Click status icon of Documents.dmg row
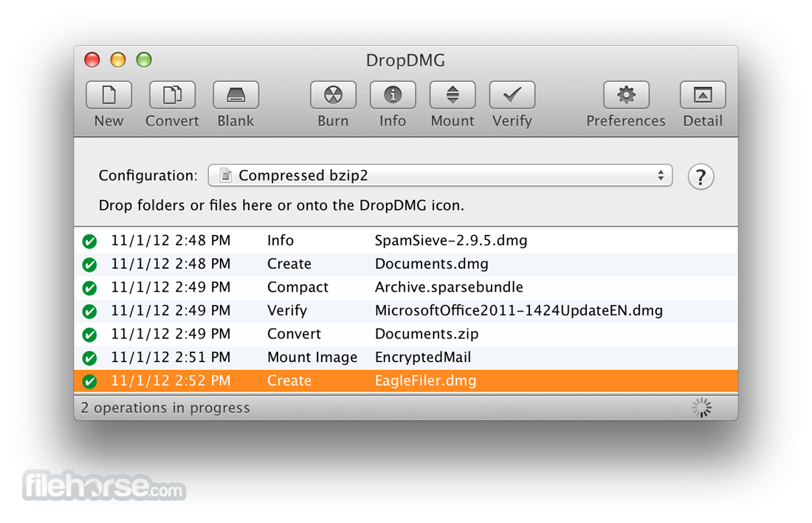812x523 pixels. tap(89, 264)
